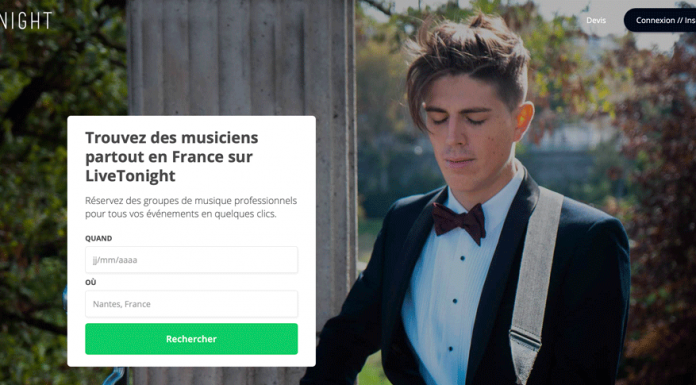Screen dimensions: 696x385
Task: Click the musician's face in hero photo
Action: pos(466,131)
